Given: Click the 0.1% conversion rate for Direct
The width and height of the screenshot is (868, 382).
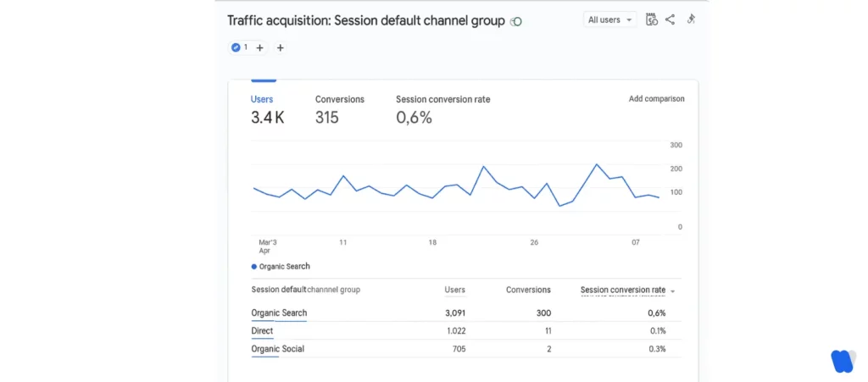Looking at the screenshot, I should 657,330.
